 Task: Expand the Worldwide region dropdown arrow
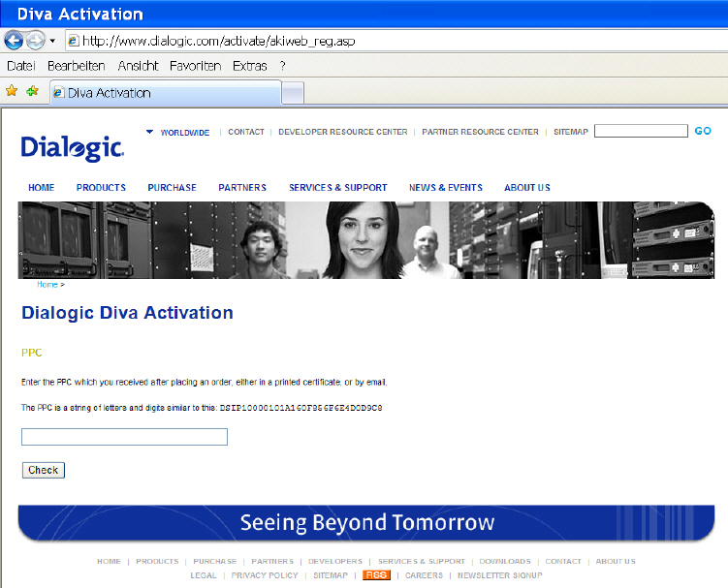coord(149,132)
